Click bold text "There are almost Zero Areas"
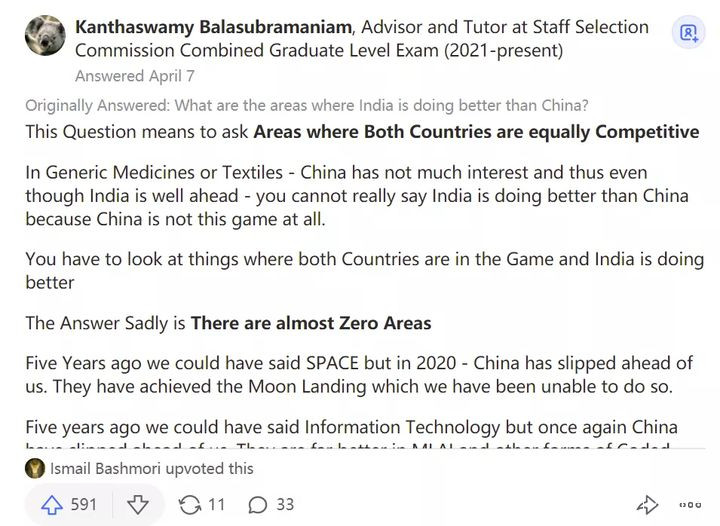Viewport: 720px width, 526px height. click(311, 322)
